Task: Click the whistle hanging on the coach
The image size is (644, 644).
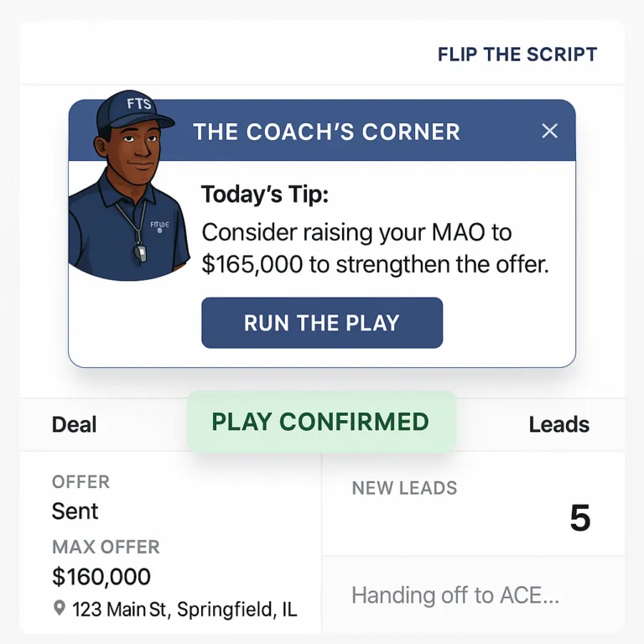Action: pyautogui.click(x=140, y=252)
